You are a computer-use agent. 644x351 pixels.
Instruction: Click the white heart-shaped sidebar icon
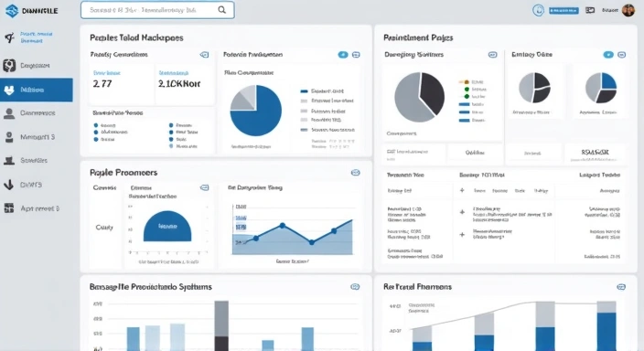(x=9, y=90)
